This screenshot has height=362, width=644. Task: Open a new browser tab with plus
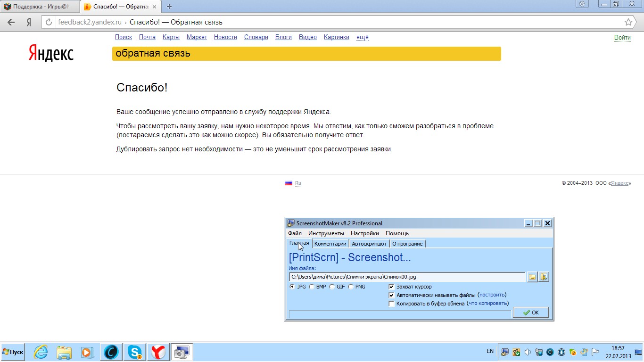click(169, 7)
